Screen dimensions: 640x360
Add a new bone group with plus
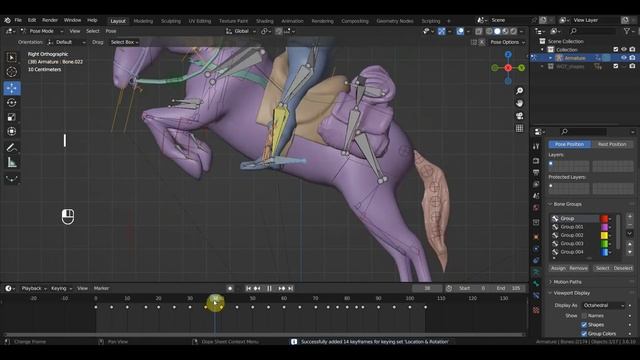pos(629,217)
